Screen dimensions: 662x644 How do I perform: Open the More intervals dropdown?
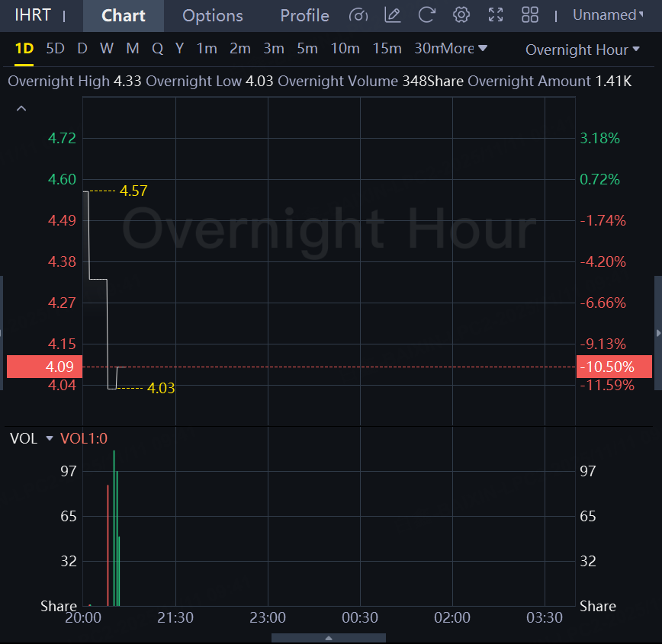(x=464, y=49)
